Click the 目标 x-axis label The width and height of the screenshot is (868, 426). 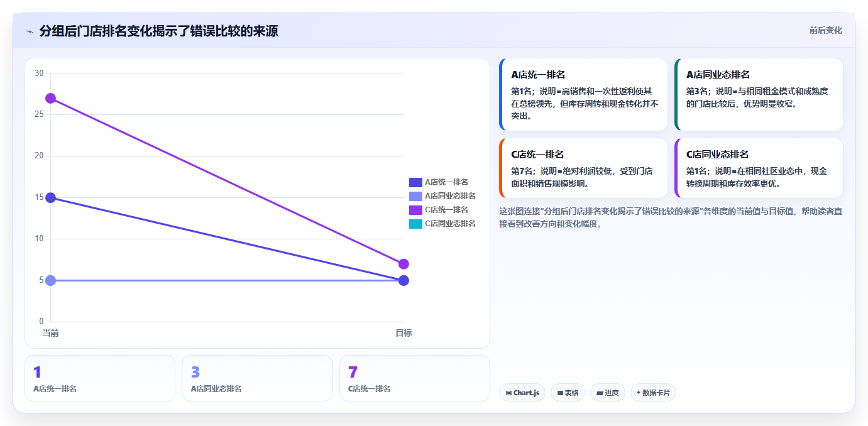pyautogui.click(x=404, y=333)
